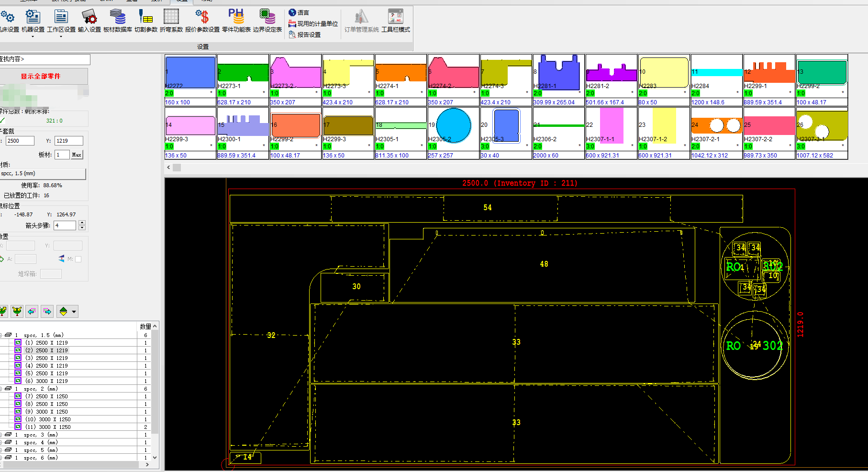Select green part thumbnail H2273-1
The height and width of the screenshot is (472, 868).
pyautogui.click(x=243, y=80)
